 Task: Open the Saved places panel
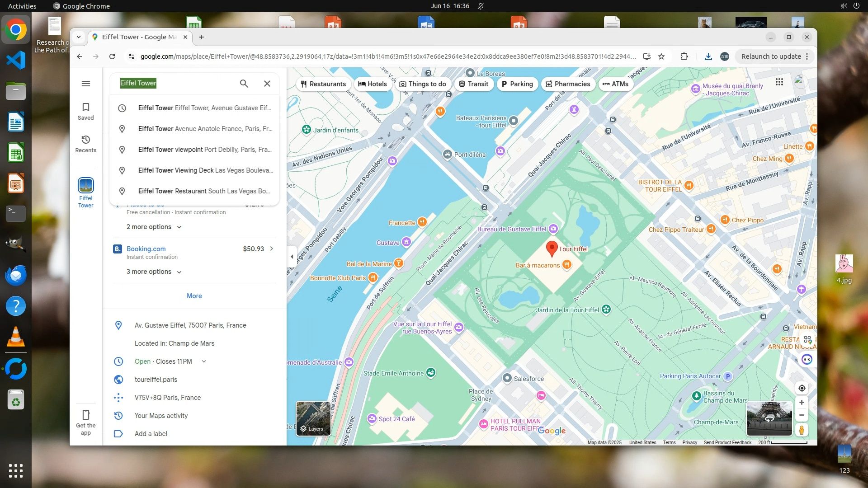point(86,111)
